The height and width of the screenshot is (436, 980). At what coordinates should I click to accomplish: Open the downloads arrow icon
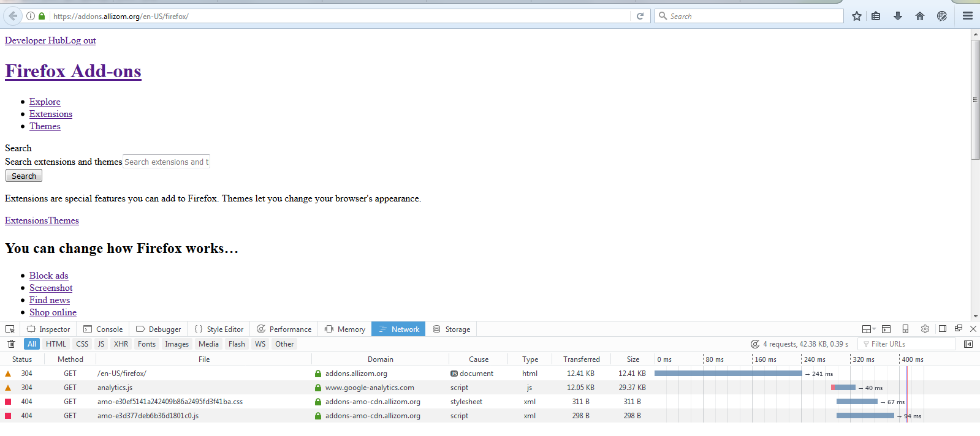[x=898, y=16]
